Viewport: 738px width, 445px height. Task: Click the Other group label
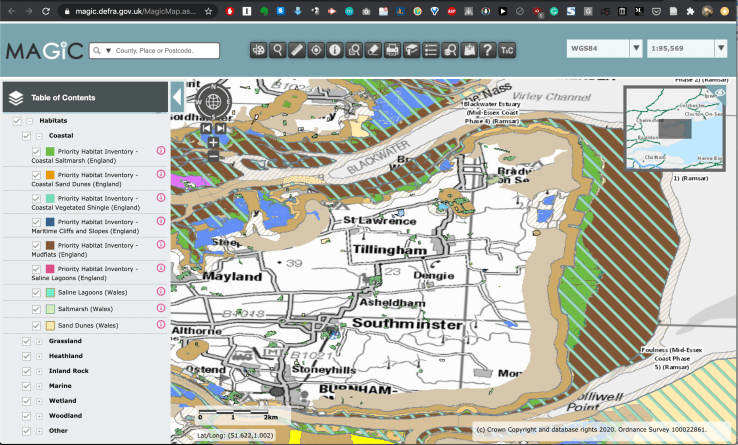click(58, 431)
